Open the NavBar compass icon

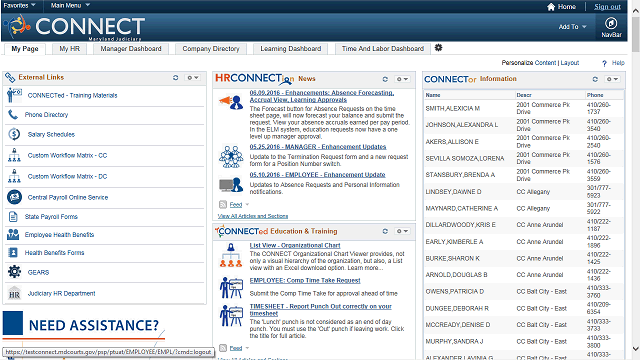611,23
